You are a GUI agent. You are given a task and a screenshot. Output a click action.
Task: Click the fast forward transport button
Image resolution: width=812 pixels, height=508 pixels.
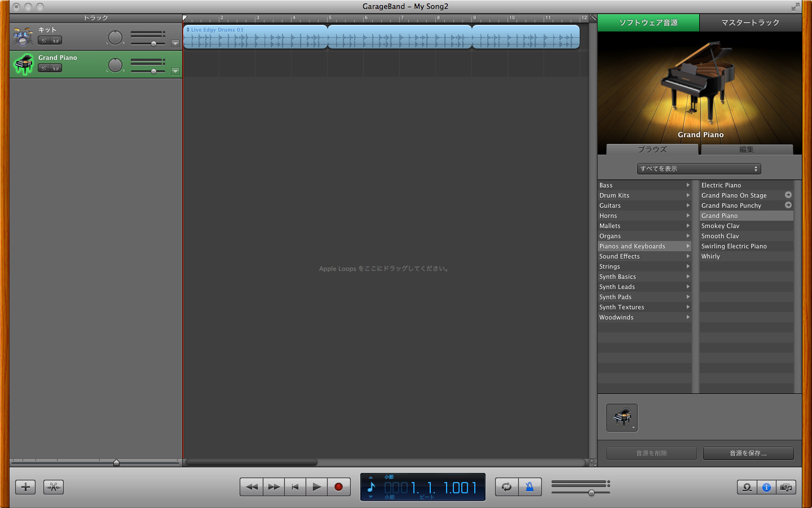pos(273,487)
